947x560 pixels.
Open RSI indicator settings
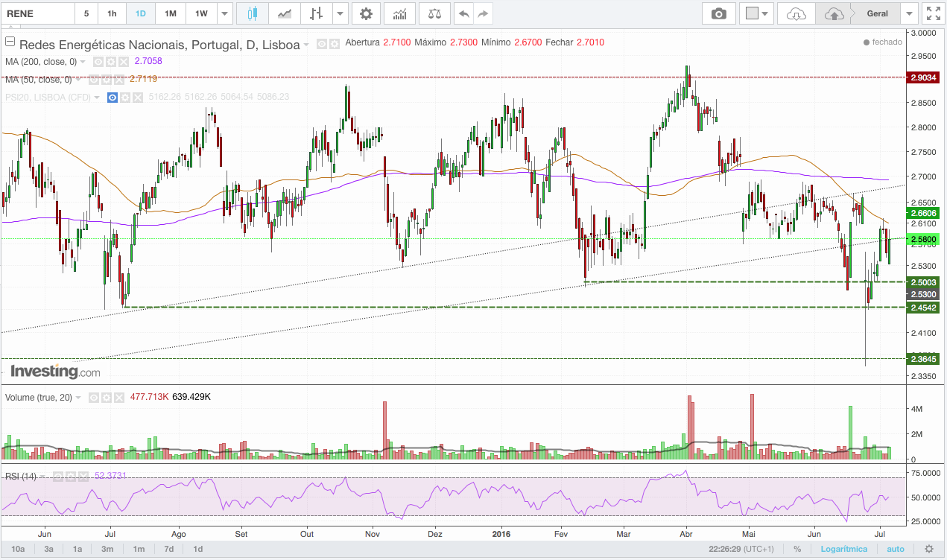point(70,476)
